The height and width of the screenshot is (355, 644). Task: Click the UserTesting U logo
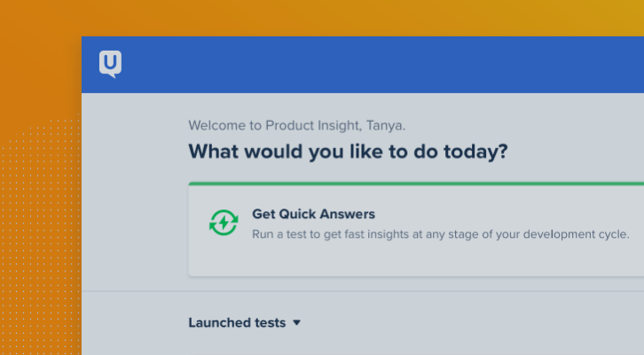[110, 64]
